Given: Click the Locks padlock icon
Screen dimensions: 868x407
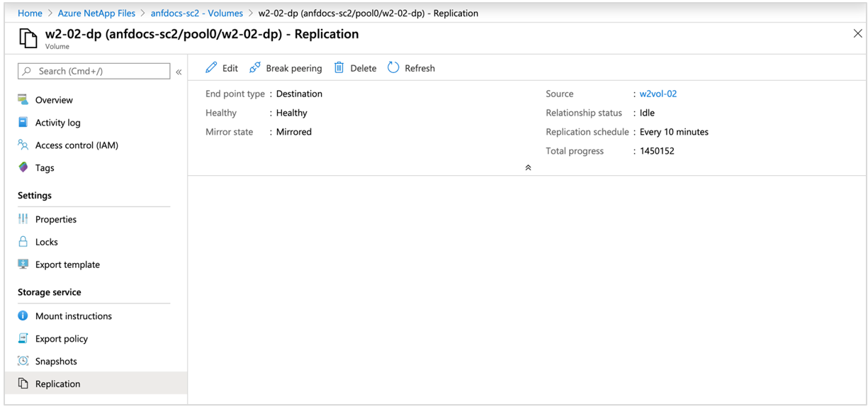Looking at the screenshot, I should coord(23,242).
